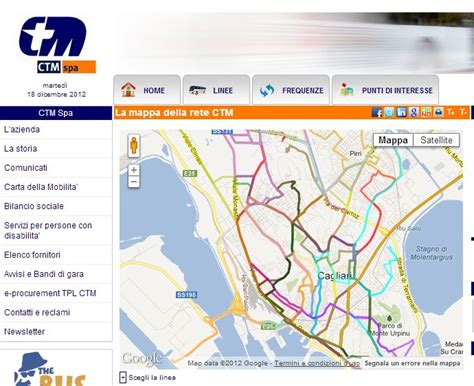Switch map to Mappa view

393,140
